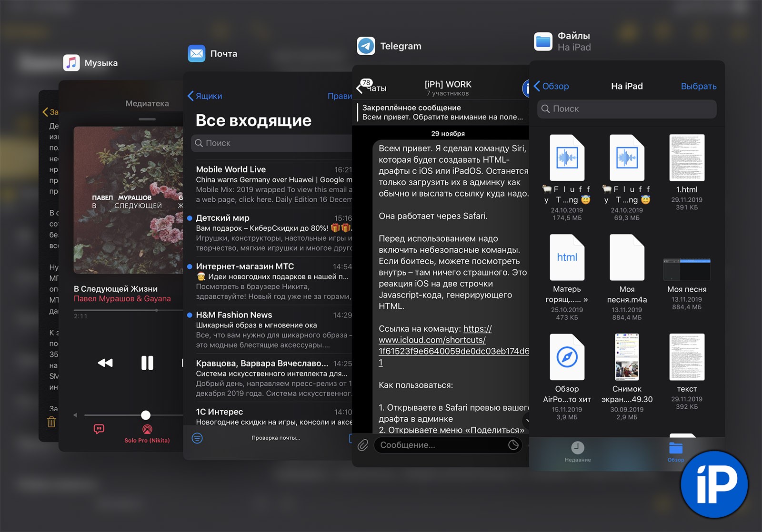Tap the Все входящие heading in Mail
Screen dimensions: 762x532
point(253,121)
